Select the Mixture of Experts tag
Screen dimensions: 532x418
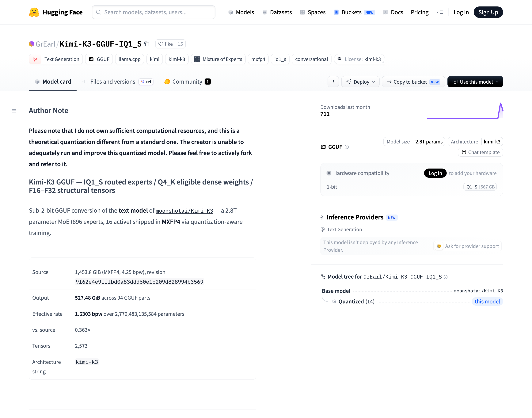(x=218, y=59)
